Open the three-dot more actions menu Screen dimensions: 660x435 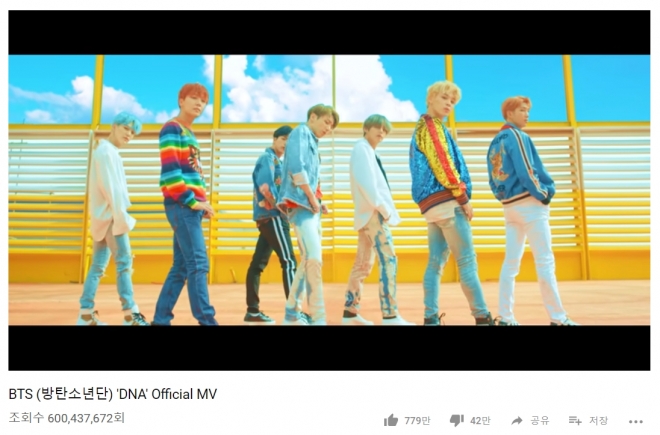click(x=636, y=421)
